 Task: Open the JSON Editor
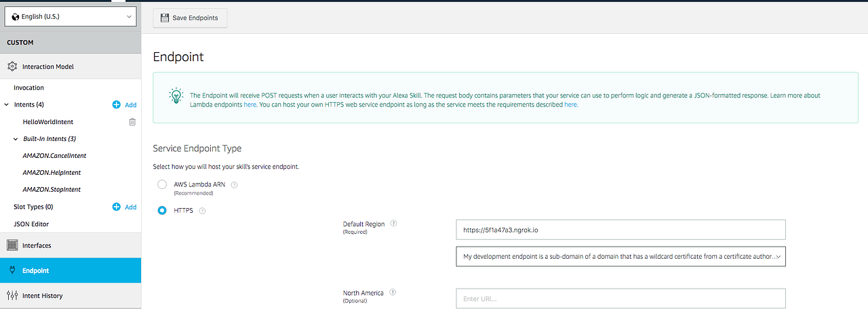31,224
